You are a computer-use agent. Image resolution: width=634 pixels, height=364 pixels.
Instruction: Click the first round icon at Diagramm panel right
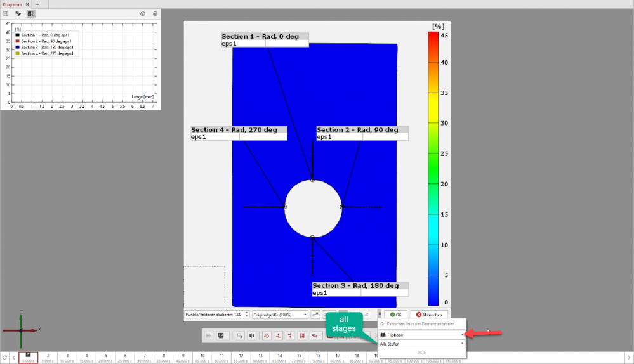(x=142, y=13)
